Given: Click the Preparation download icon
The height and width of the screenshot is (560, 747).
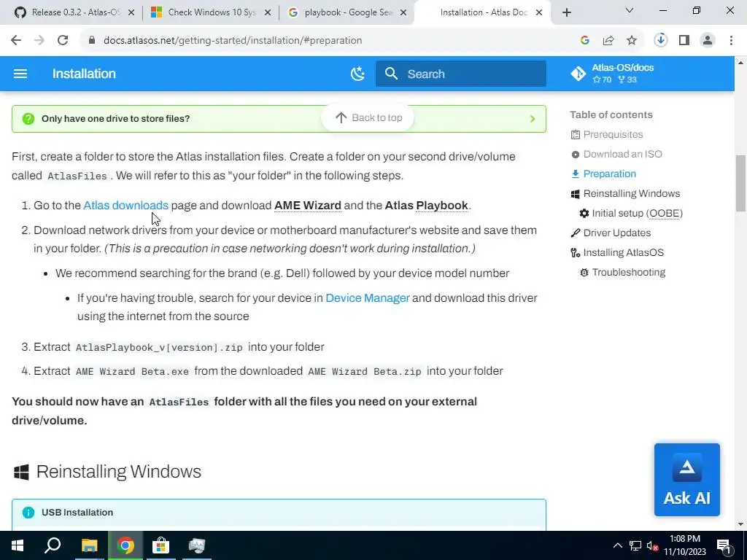Looking at the screenshot, I should tap(576, 174).
